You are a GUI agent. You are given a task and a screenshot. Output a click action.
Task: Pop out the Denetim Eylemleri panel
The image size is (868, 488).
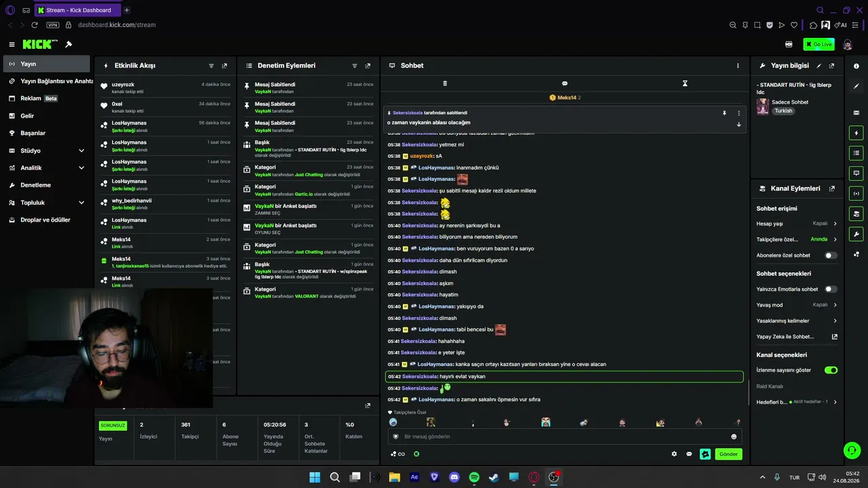(368, 66)
